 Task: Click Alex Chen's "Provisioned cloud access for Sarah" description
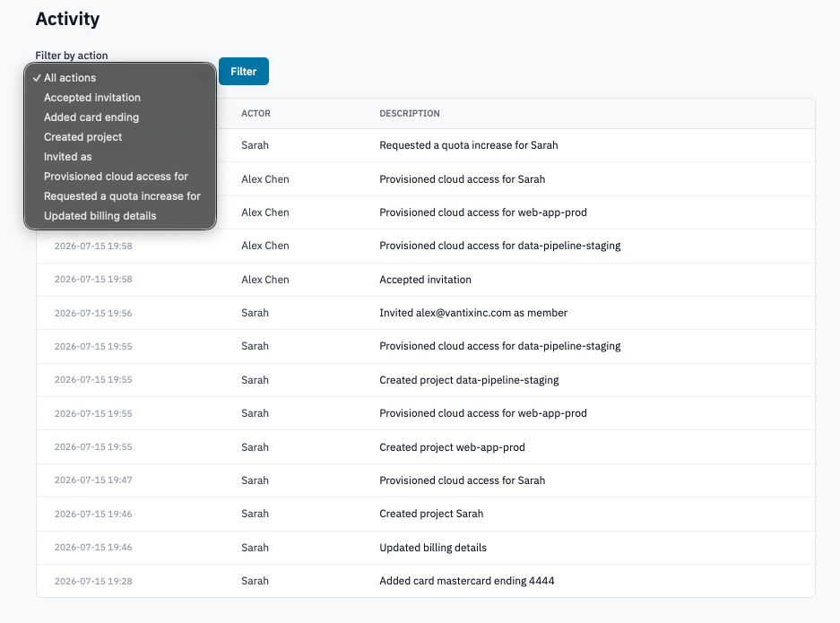pyautogui.click(x=462, y=179)
